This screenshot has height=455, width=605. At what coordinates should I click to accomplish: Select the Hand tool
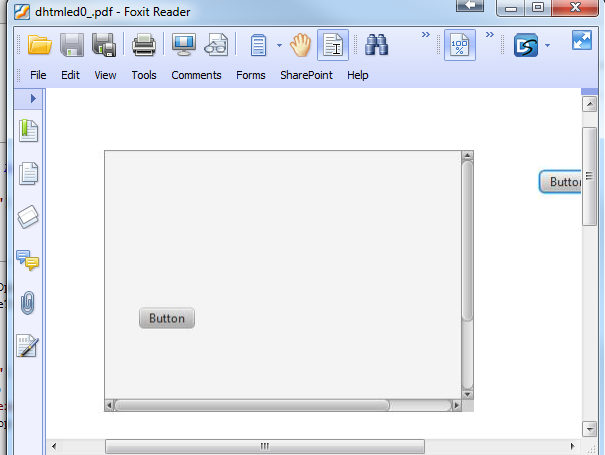click(x=301, y=45)
